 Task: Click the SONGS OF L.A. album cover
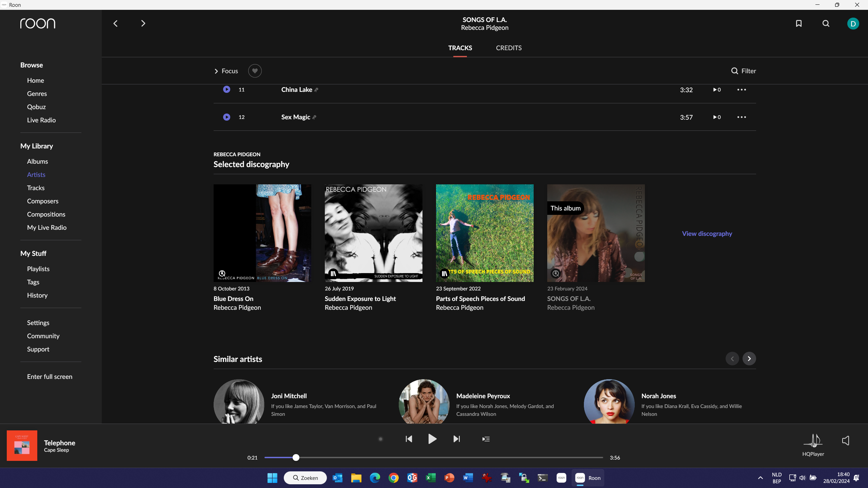596,233
